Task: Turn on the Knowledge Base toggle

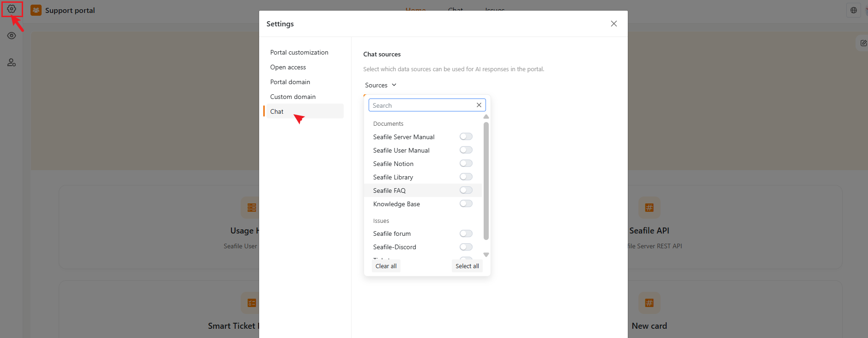Action: (x=466, y=203)
